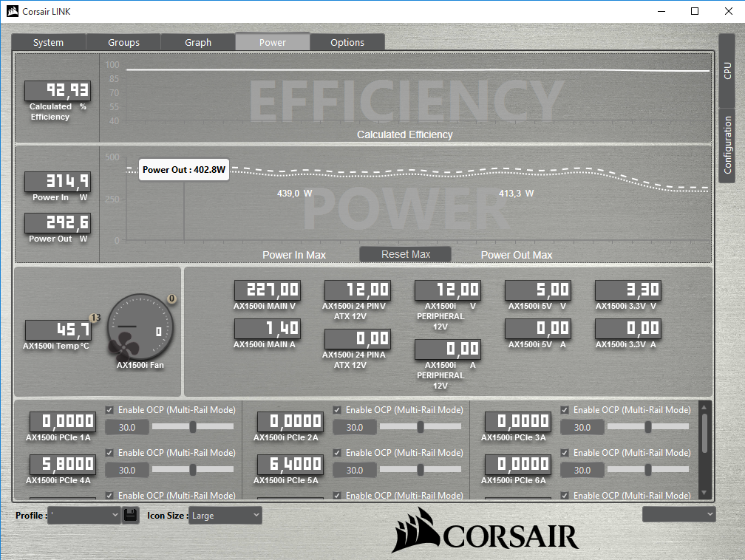This screenshot has width=745, height=560.
Task: Click the Corsair LINK app icon in title bar
Action: [x=13, y=11]
